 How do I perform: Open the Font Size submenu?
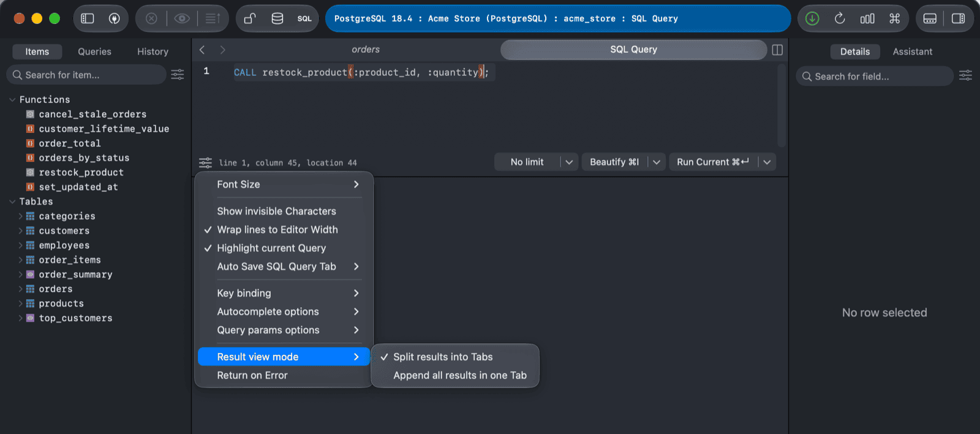coord(284,185)
